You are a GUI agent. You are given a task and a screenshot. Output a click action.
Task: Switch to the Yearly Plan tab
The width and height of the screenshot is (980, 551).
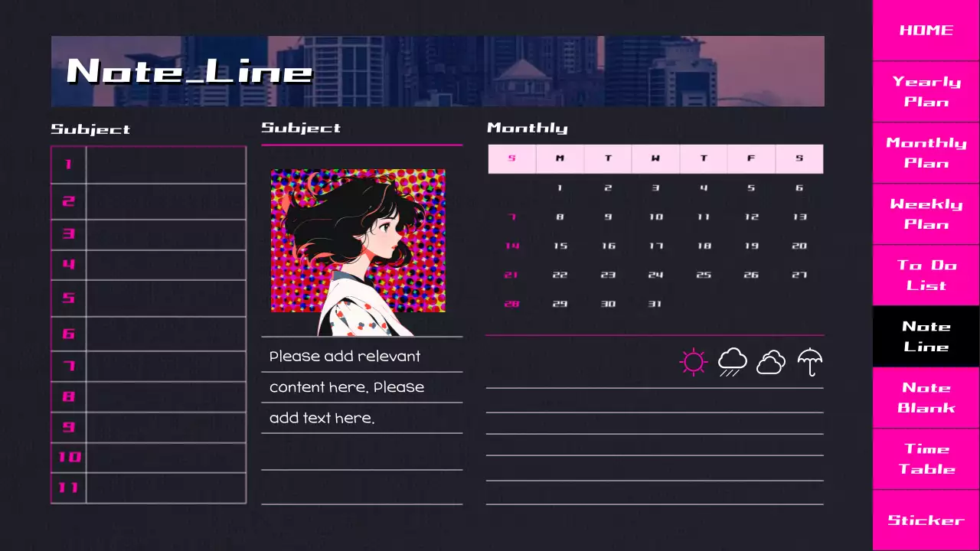(926, 92)
